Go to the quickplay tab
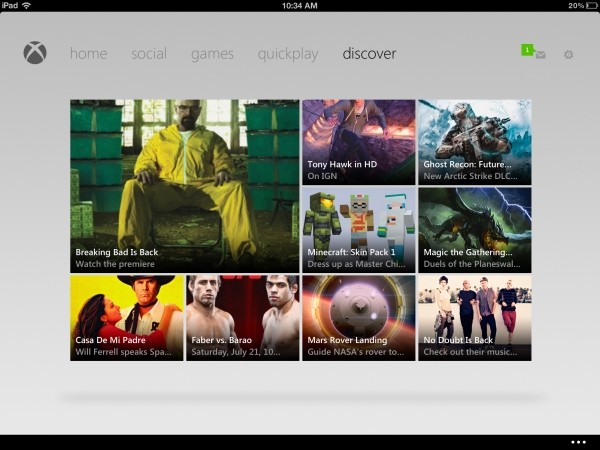This screenshot has height=450, width=600. (x=288, y=54)
